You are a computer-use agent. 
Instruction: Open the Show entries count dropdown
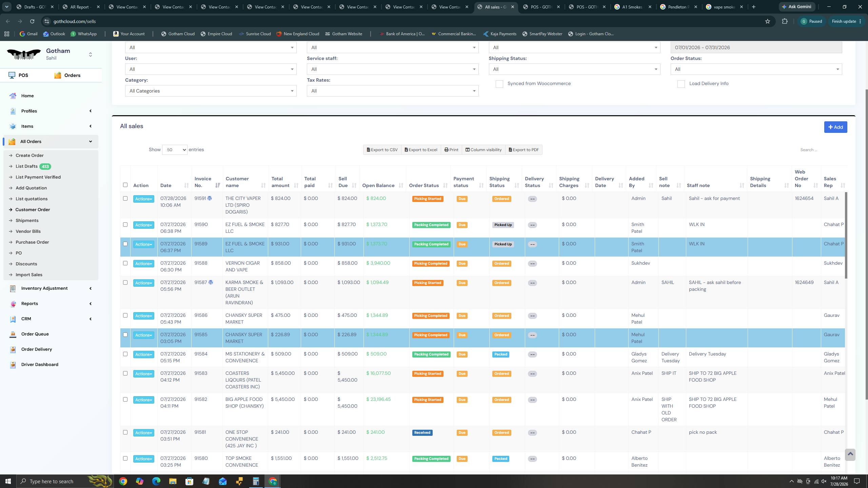[x=175, y=150]
